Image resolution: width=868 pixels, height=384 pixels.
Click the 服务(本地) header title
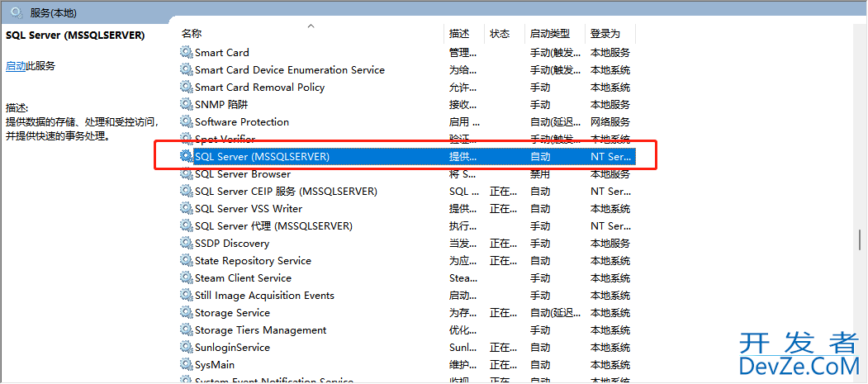click(53, 12)
